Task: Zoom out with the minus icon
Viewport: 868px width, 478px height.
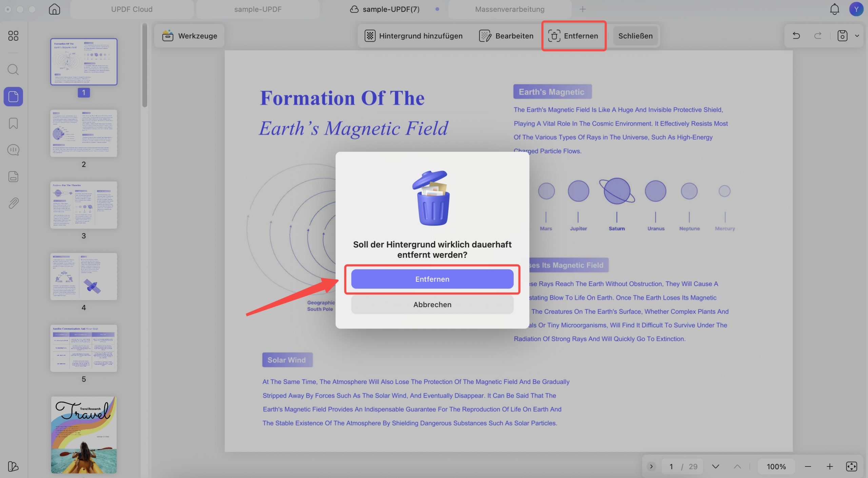Action: pyautogui.click(x=808, y=466)
